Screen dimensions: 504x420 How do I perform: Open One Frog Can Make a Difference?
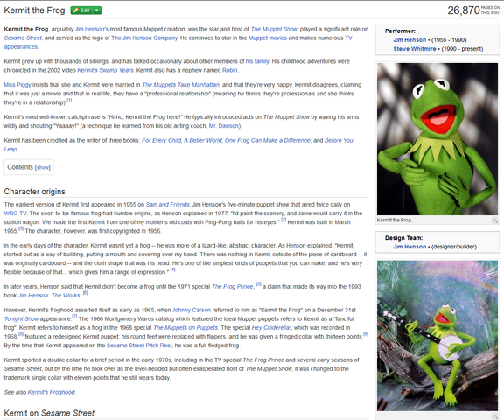click(268, 140)
